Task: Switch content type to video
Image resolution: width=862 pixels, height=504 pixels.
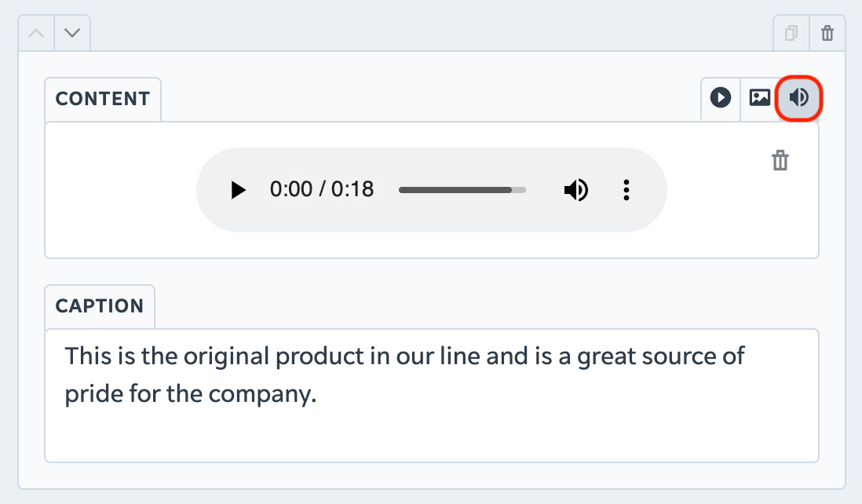Action: tap(720, 98)
